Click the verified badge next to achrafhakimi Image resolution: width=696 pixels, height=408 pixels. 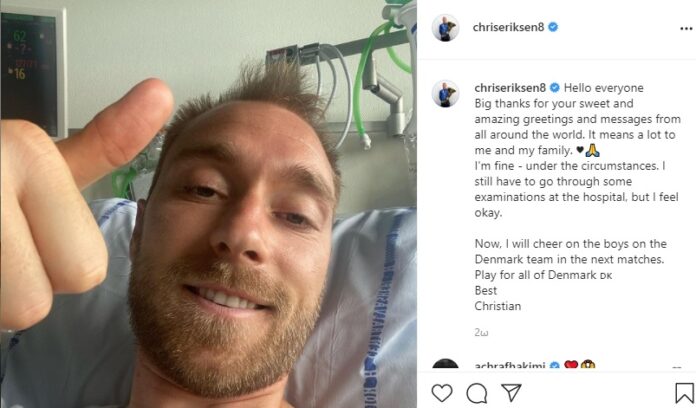554,366
